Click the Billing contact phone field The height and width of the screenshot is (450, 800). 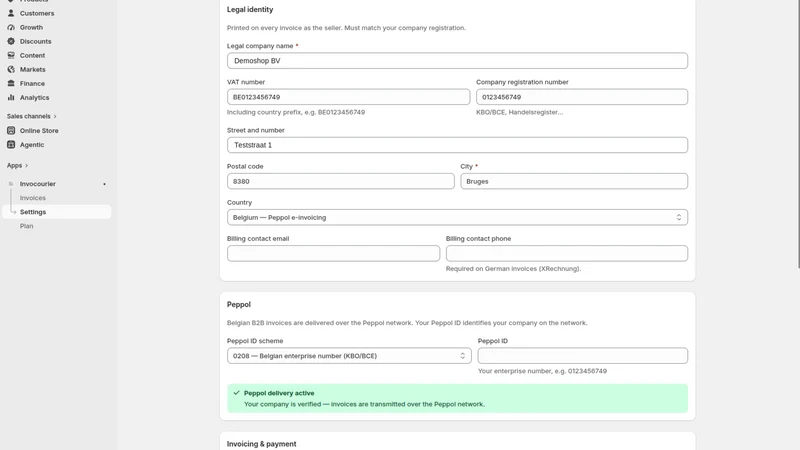pos(566,254)
